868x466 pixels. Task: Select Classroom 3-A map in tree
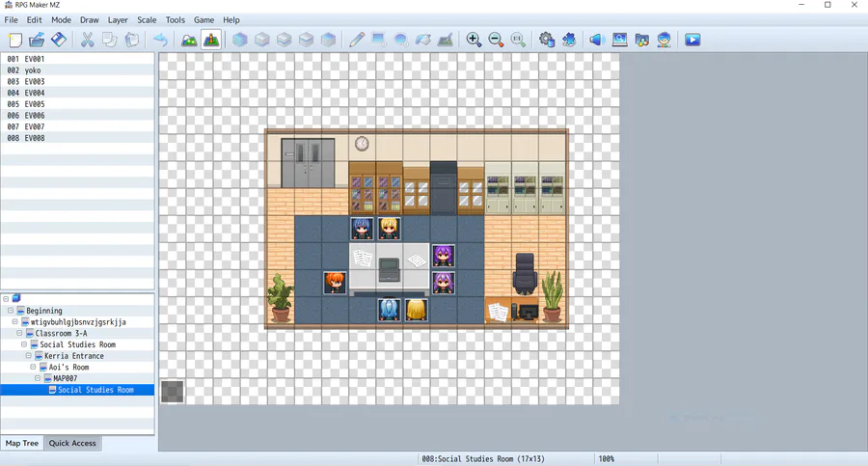point(61,334)
